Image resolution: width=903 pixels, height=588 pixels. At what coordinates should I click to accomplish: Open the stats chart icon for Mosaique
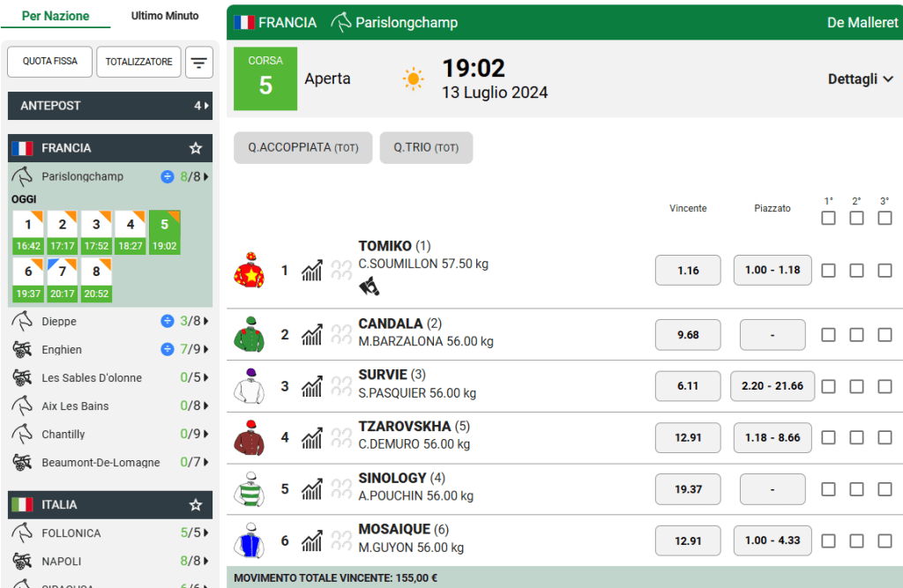click(311, 540)
